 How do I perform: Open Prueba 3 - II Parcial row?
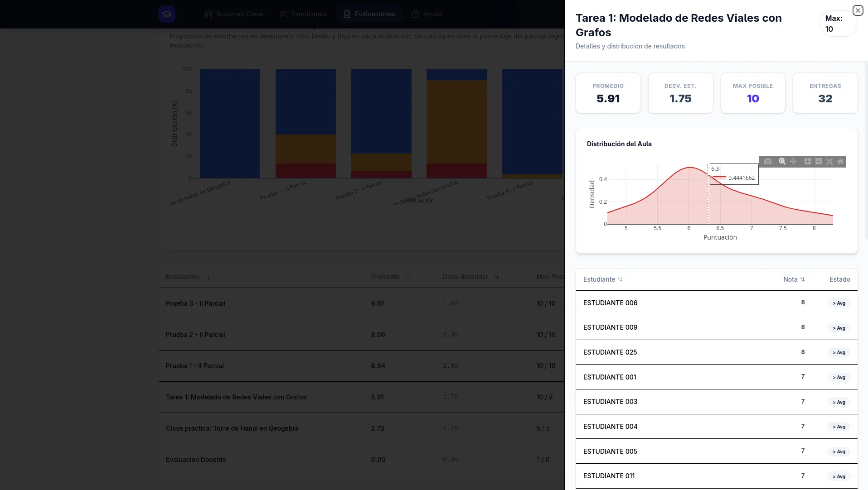point(361,303)
